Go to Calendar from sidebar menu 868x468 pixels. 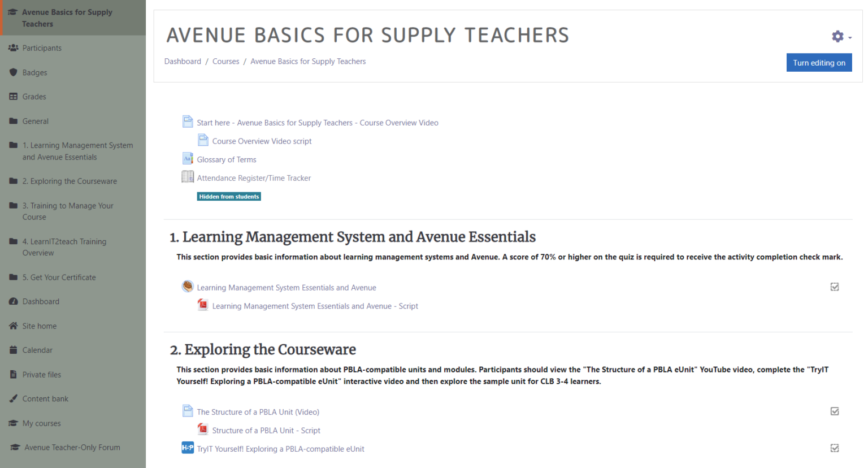(37, 350)
